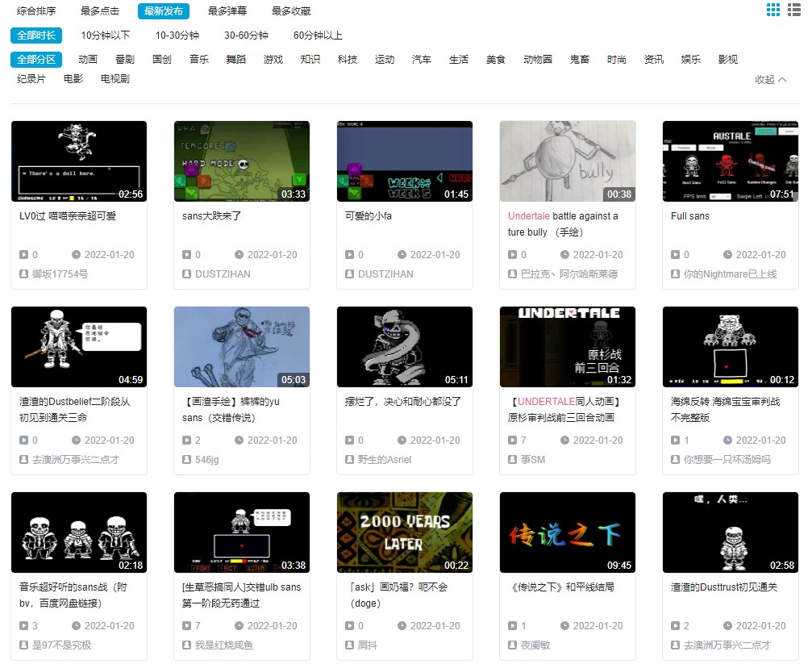This screenshot has width=812, height=664.
Task: Filter by 国创 category
Action: (162, 60)
